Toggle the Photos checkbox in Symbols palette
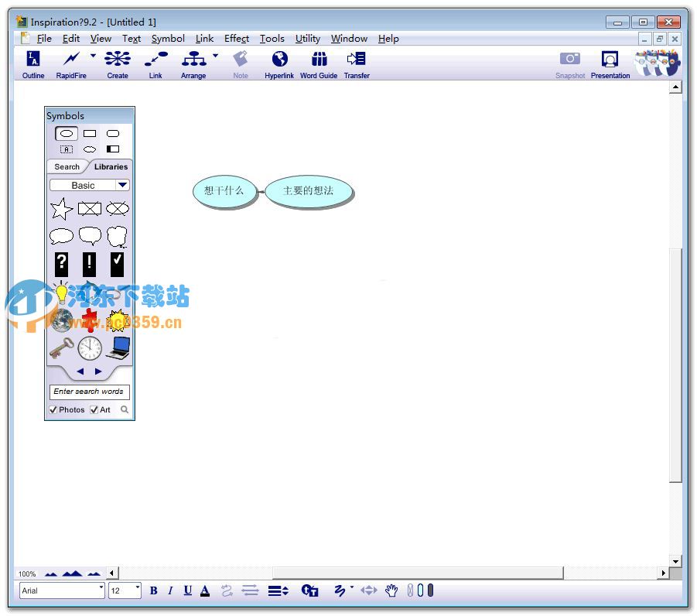 pyautogui.click(x=53, y=409)
